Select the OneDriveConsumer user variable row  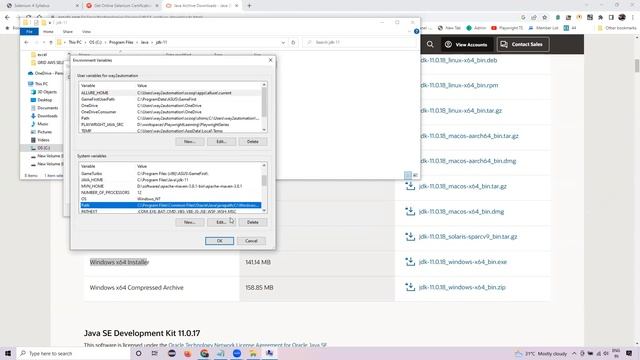point(170,112)
